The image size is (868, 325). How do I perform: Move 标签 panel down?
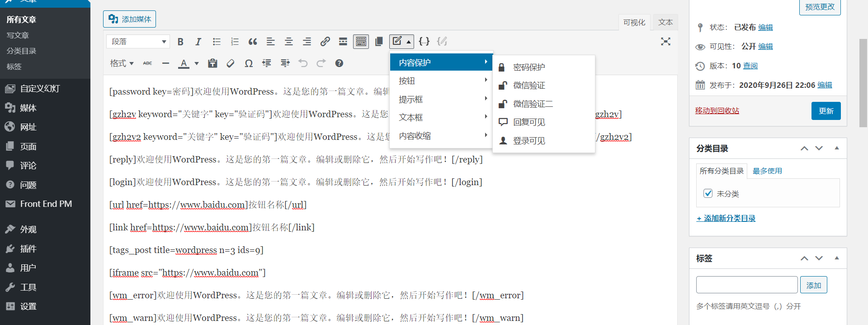pyautogui.click(x=819, y=258)
